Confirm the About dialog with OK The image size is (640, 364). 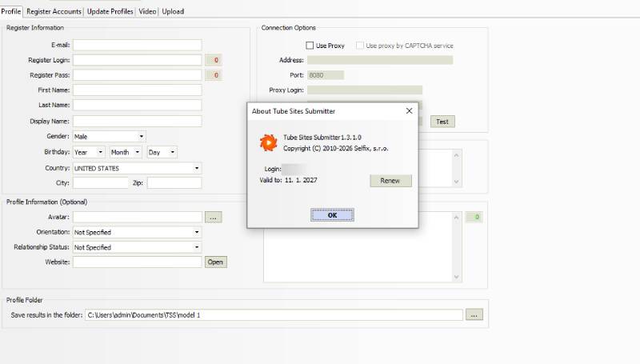tap(332, 215)
